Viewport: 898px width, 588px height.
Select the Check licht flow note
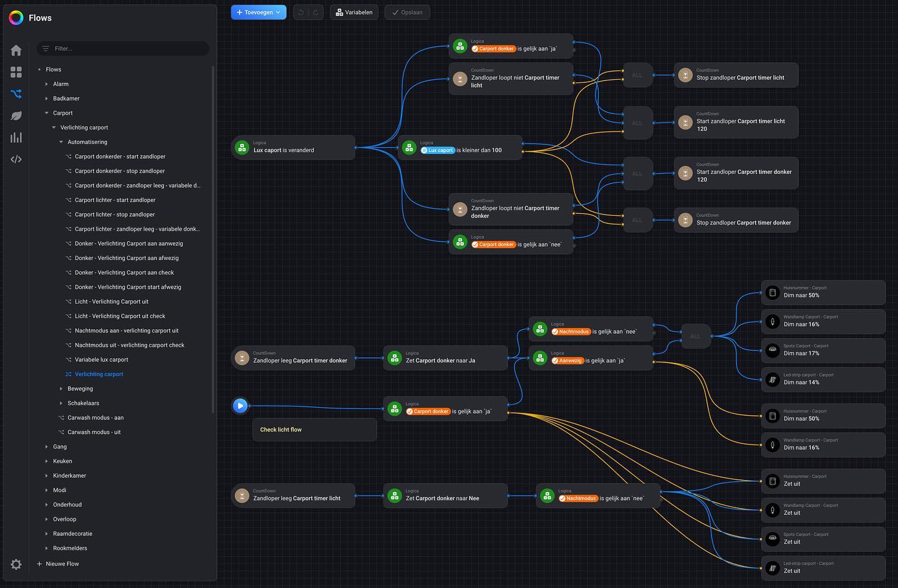[x=314, y=430]
